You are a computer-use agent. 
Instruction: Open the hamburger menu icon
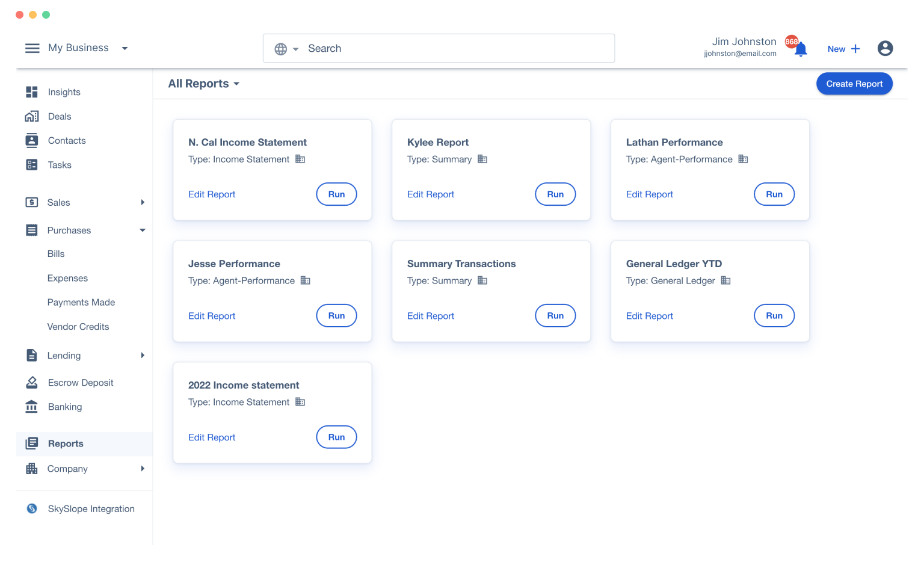pos(32,48)
